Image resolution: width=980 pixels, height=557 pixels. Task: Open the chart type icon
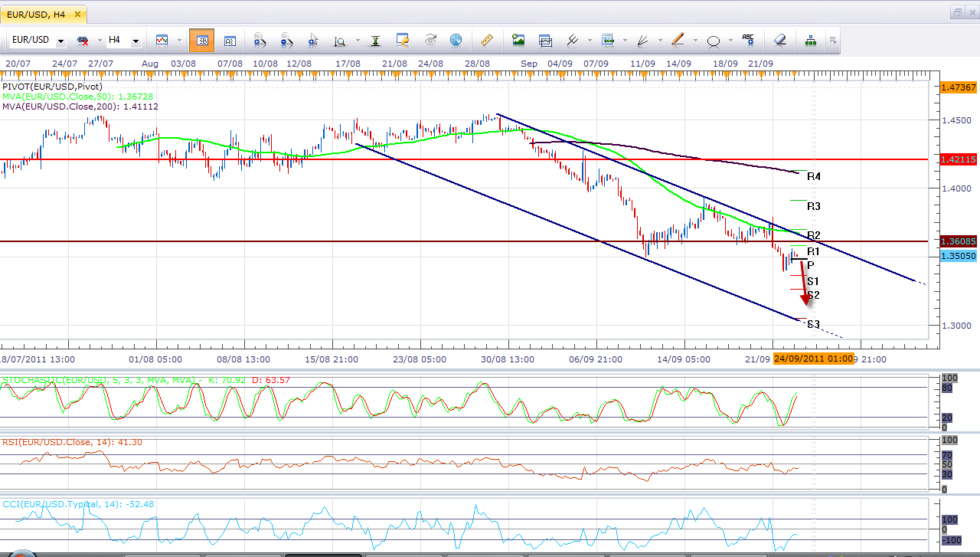(162, 40)
